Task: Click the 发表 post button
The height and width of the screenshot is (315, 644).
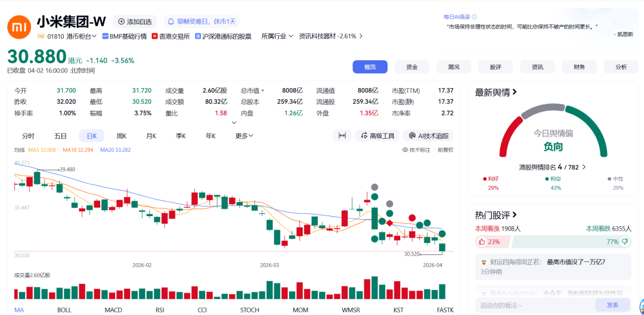Action: coord(612,305)
